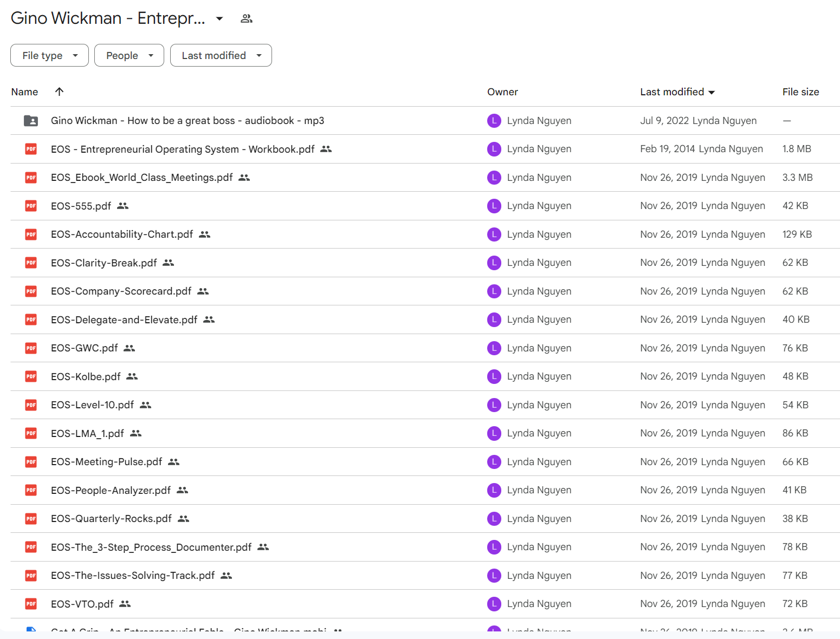Screen dimensions: 840x639
Task: Click owner avatar in EOS-555.pdf row
Action: 494,206
